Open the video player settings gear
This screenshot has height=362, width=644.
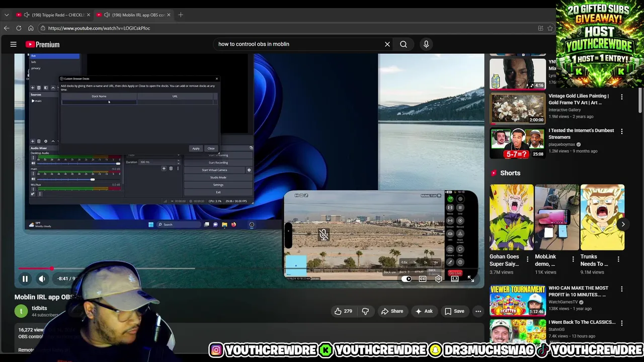(x=439, y=279)
